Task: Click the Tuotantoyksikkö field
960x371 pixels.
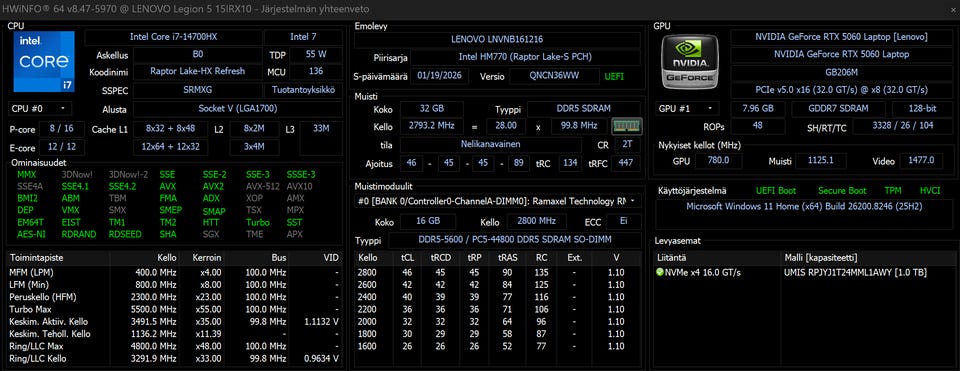Action: [303, 90]
